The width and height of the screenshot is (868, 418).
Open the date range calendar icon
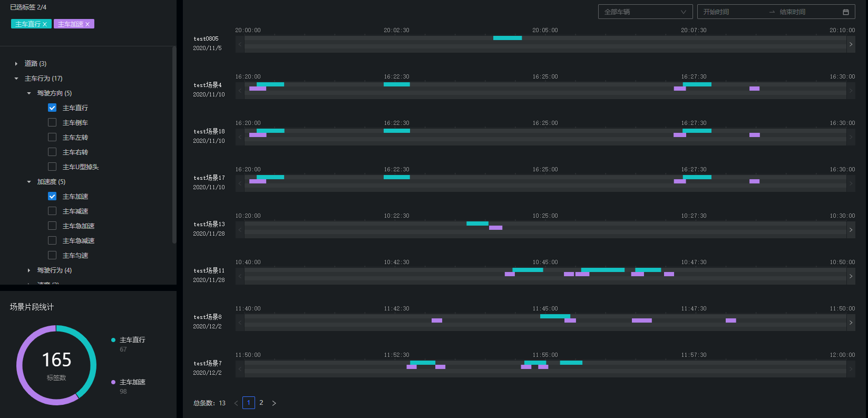[x=846, y=12]
